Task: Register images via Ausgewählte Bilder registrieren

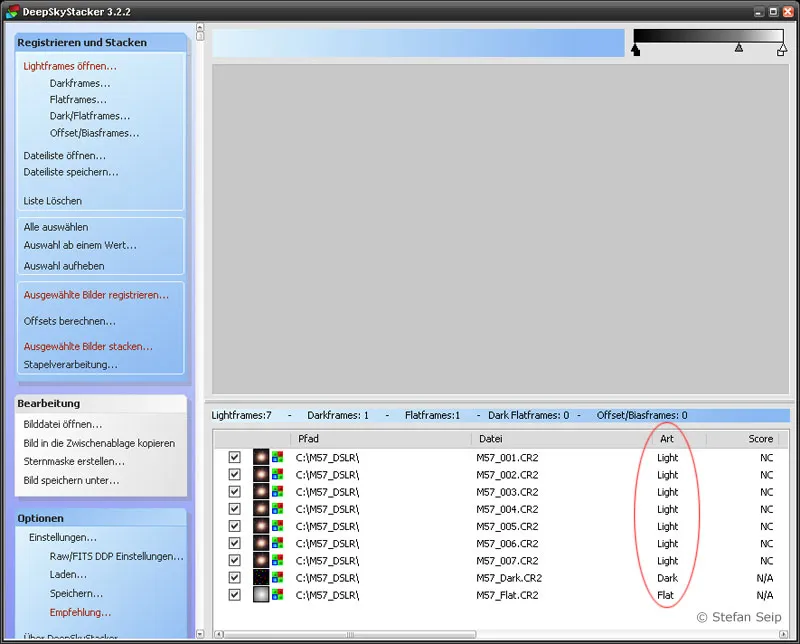Action: pos(96,295)
